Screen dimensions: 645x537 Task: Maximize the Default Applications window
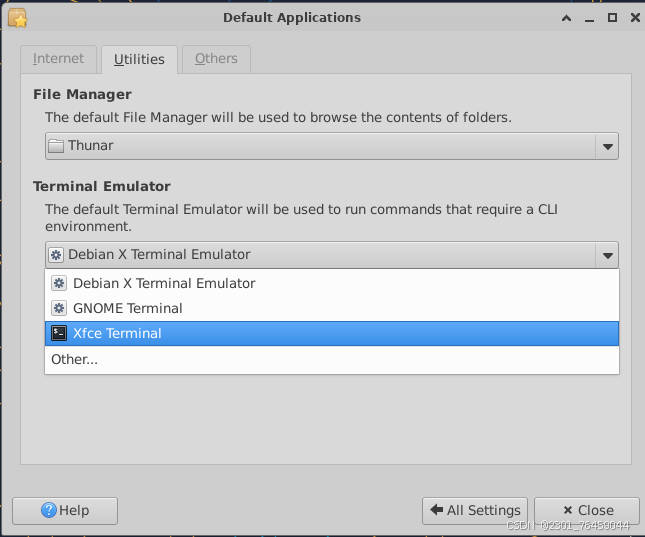(x=612, y=18)
